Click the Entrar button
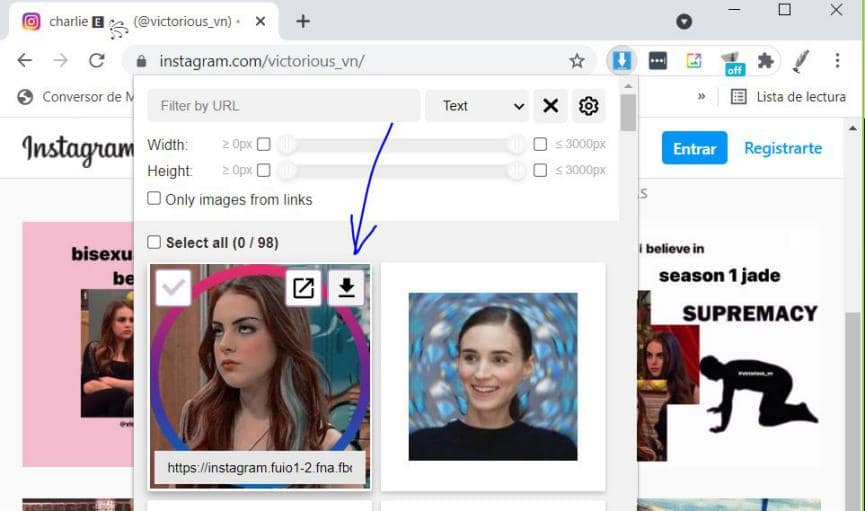Viewport: 865px width, 511px height. 694,148
